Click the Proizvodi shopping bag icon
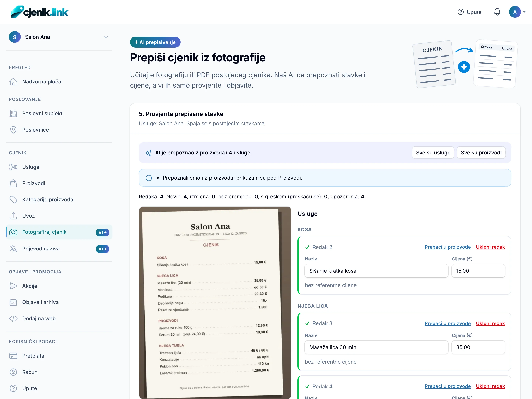This screenshot has height=399, width=532. tap(13, 183)
